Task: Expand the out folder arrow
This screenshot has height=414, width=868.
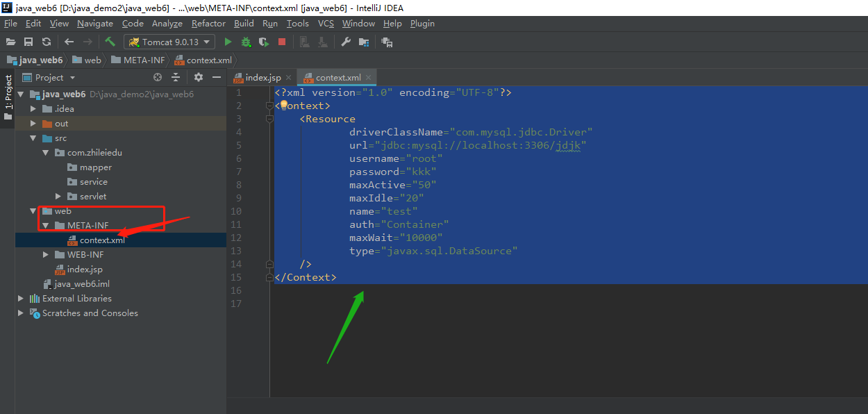Action: pyautogui.click(x=33, y=124)
